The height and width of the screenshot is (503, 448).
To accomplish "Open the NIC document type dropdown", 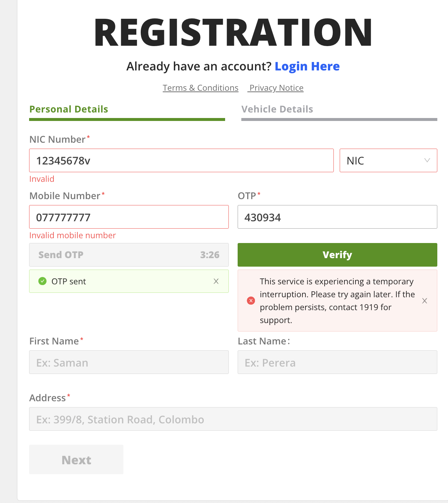I will [388, 160].
